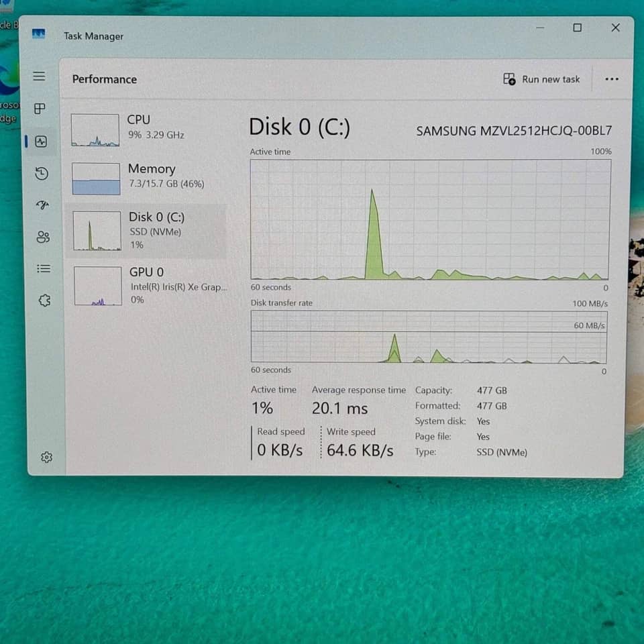Open the App history page icon
The image size is (644, 644).
(42, 173)
